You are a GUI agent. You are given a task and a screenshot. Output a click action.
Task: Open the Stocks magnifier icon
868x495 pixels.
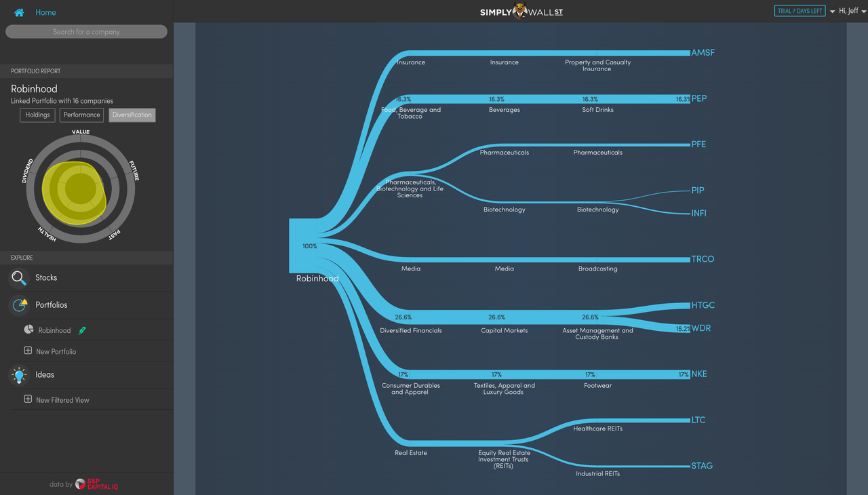pyautogui.click(x=19, y=278)
